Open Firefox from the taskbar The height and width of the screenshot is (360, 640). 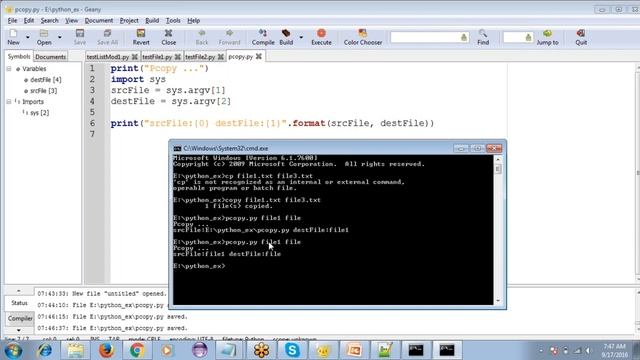(x=107, y=350)
